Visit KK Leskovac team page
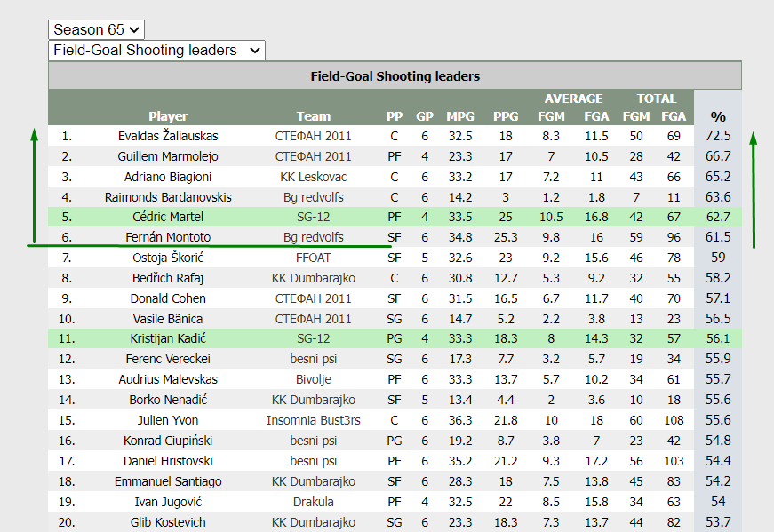 coord(314,177)
